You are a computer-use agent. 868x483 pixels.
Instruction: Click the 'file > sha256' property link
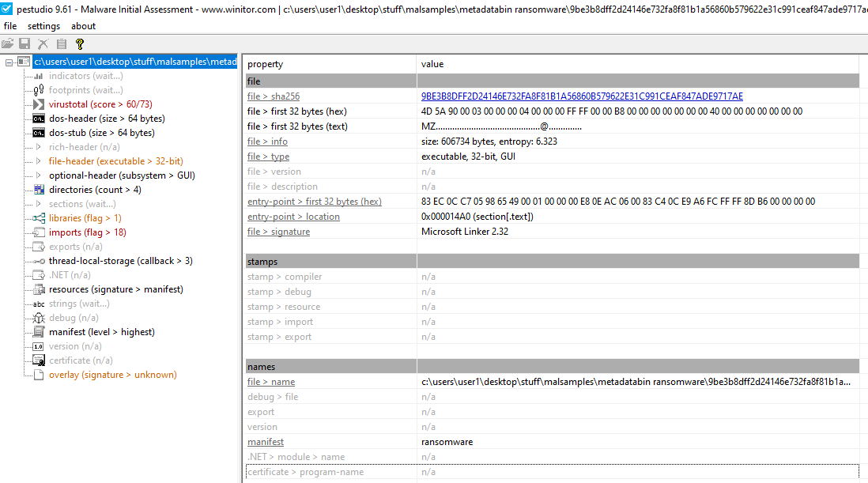pyautogui.click(x=274, y=96)
